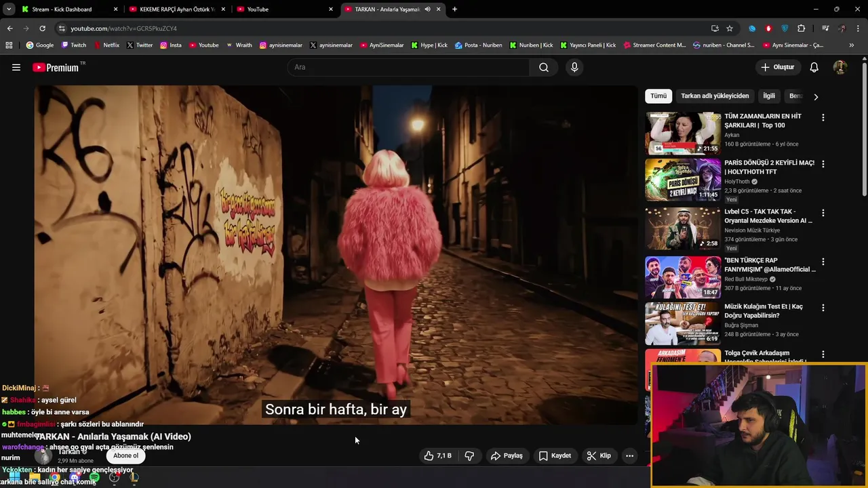Open the YouTube guide hamburger menu
This screenshot has width=868, height=488.
[x=16, y=67]
